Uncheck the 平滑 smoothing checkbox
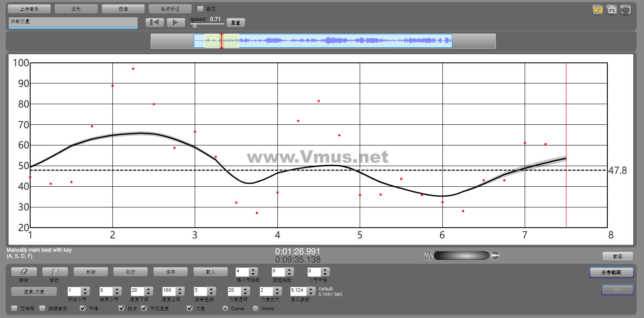644x318 pixels. 83,308
